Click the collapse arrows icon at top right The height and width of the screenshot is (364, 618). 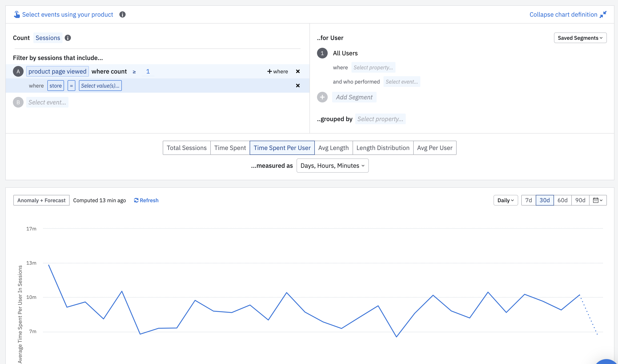click(603, 14)
